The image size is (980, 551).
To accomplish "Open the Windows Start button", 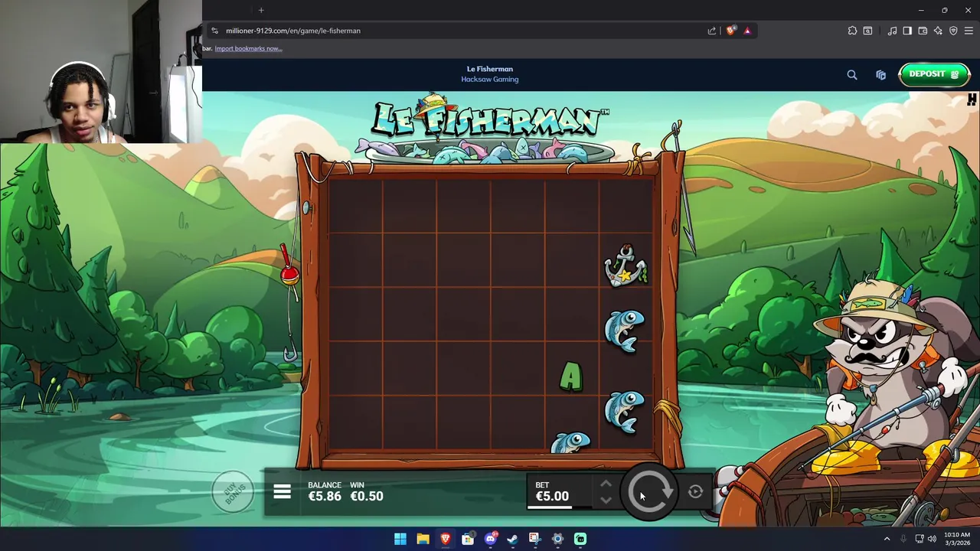I will pyautogui.click(x=400, y=539).
